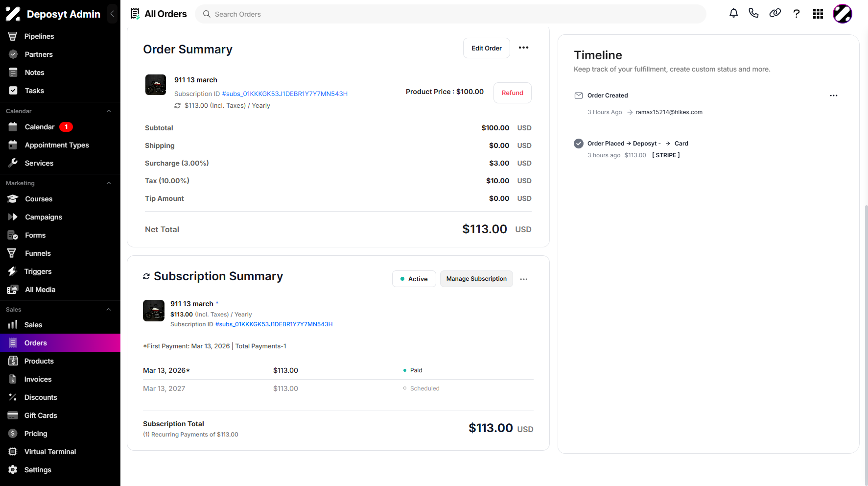The height and width of the screenshot is (486, 868).
Task: Click product thumbnail in Subscription Summary
Action: (154, 311)
